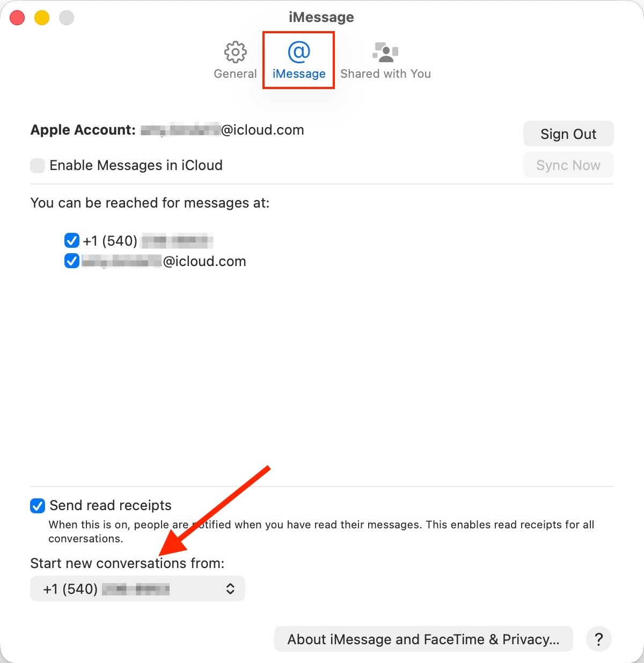Open About iMessage and FaceTime & Privacy
The image size is (644, 663).
[x=423, y=639]
